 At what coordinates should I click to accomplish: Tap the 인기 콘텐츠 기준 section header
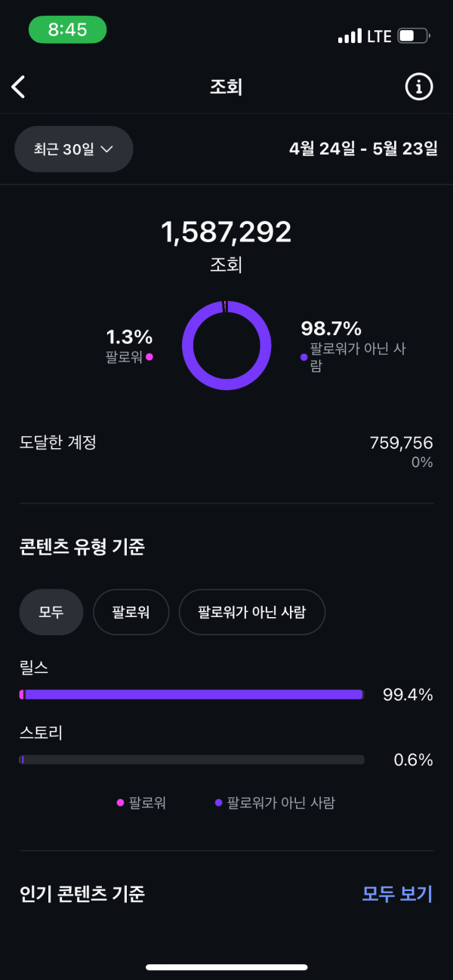click(82, 894)
